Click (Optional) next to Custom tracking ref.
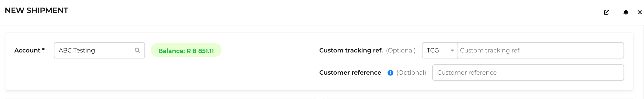The width and height of the screenshot is (644, 99). coord(401,51)
